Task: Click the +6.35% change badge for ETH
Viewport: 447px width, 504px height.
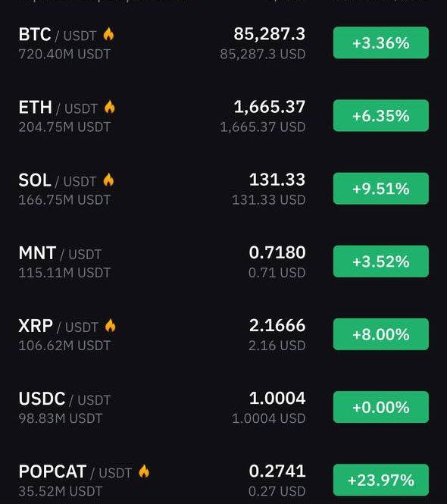Action: point(381,116)
